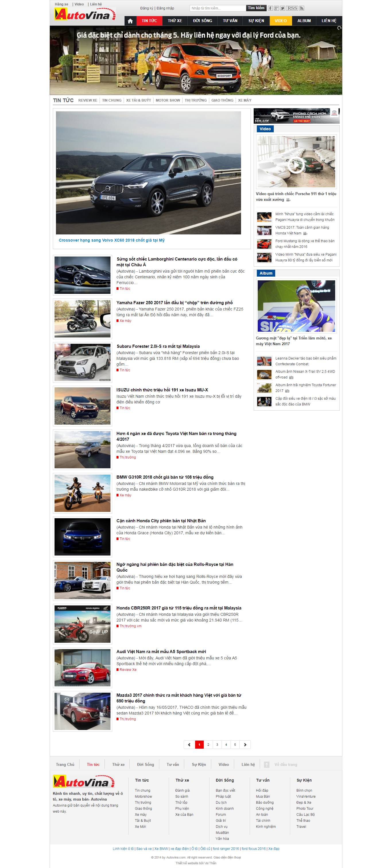Click the Tìm kiếm search button
This screenshot has height=868, width=392.
[x=256, y=8]
